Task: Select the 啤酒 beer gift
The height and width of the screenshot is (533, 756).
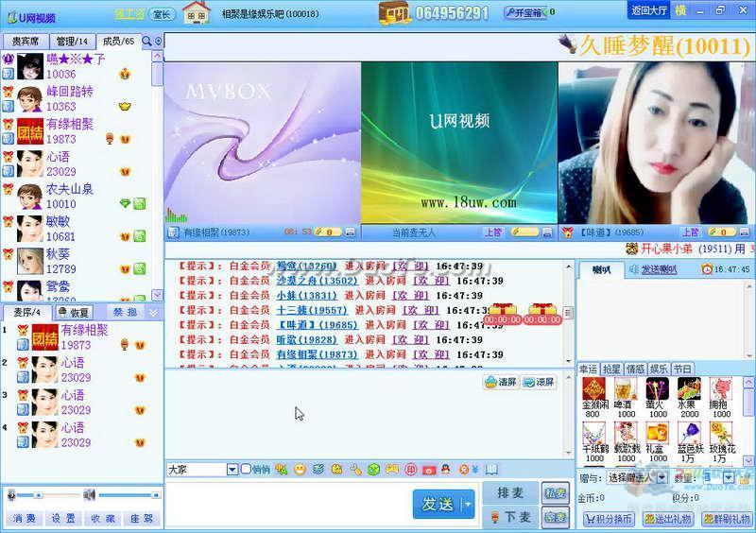Action: [626, 388]
